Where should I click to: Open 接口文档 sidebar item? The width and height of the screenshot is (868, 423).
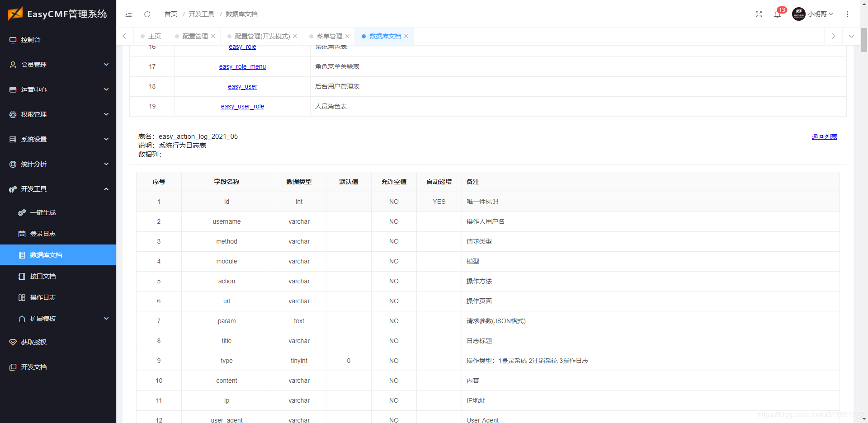click(x=58, y=276)
